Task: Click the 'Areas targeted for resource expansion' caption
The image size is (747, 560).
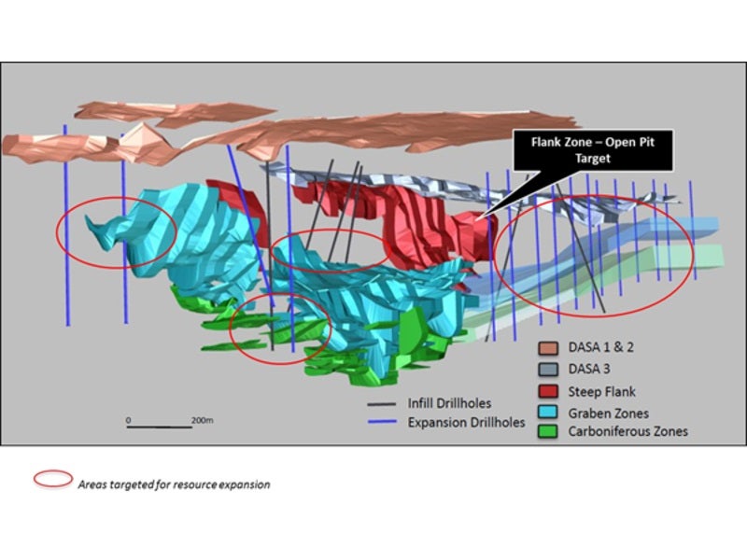Action: (174, 484)
